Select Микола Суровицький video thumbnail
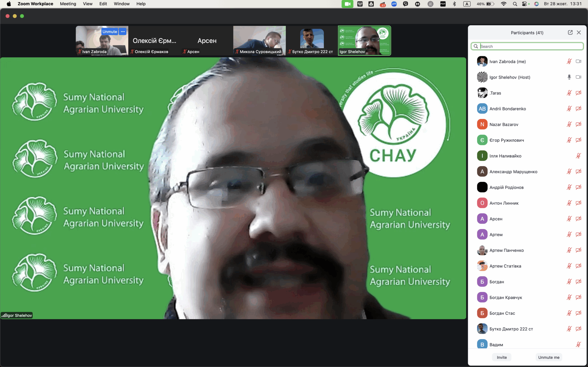 [x=259, y=41]
